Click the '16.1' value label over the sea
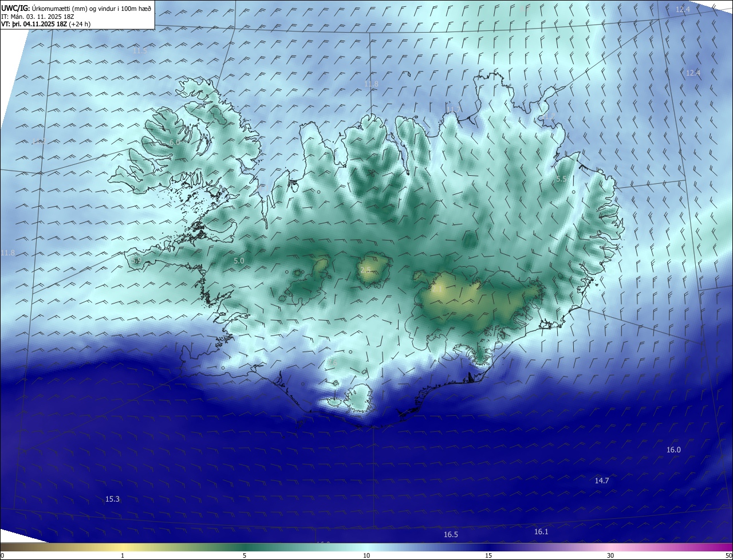The image size is (733, 560). tap(541, 532)
